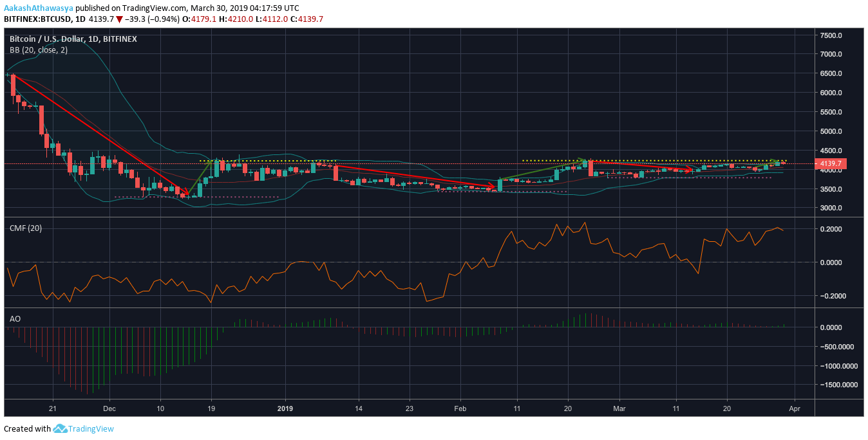Select the Feb marker on time axis

[x=460, y=408]
